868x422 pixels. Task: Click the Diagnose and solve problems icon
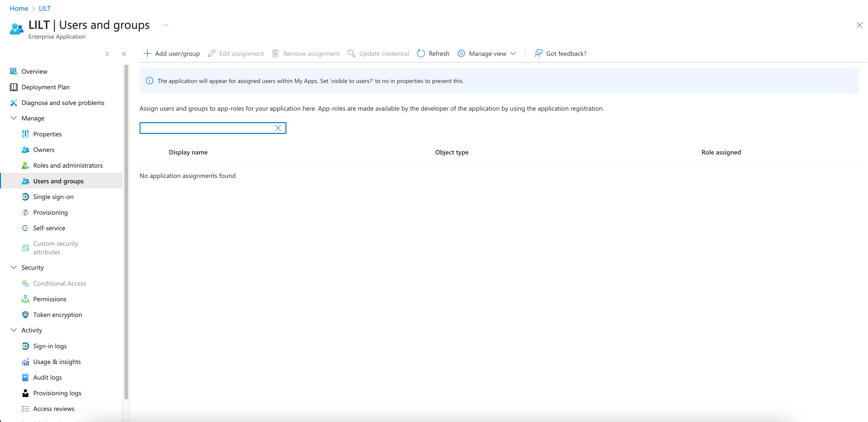click(x=13, y=103)
